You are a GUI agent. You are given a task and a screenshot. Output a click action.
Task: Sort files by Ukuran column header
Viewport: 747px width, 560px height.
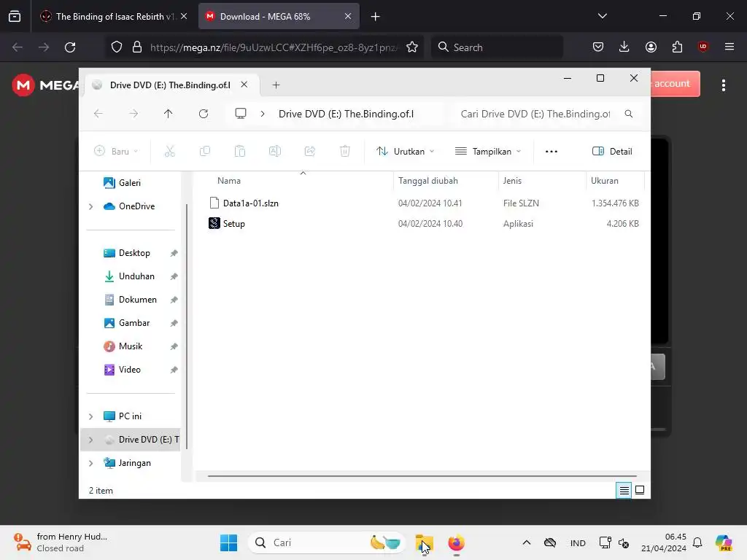(605, 181)
